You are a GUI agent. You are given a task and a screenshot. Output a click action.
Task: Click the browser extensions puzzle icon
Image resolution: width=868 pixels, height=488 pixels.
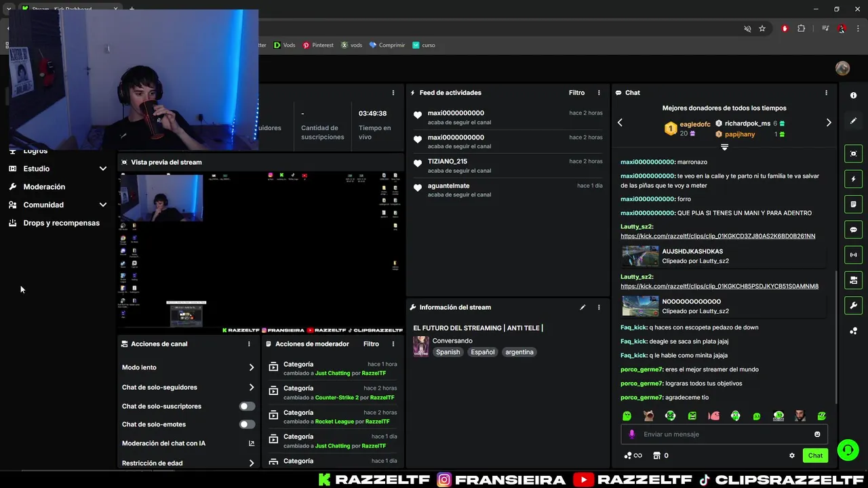(801, 28)
